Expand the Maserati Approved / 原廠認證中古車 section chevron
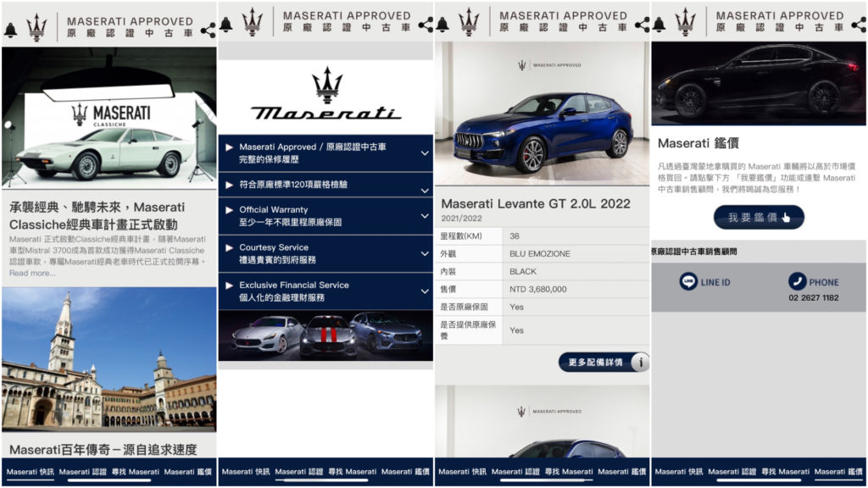868x488 pixels. click(425, 153)
